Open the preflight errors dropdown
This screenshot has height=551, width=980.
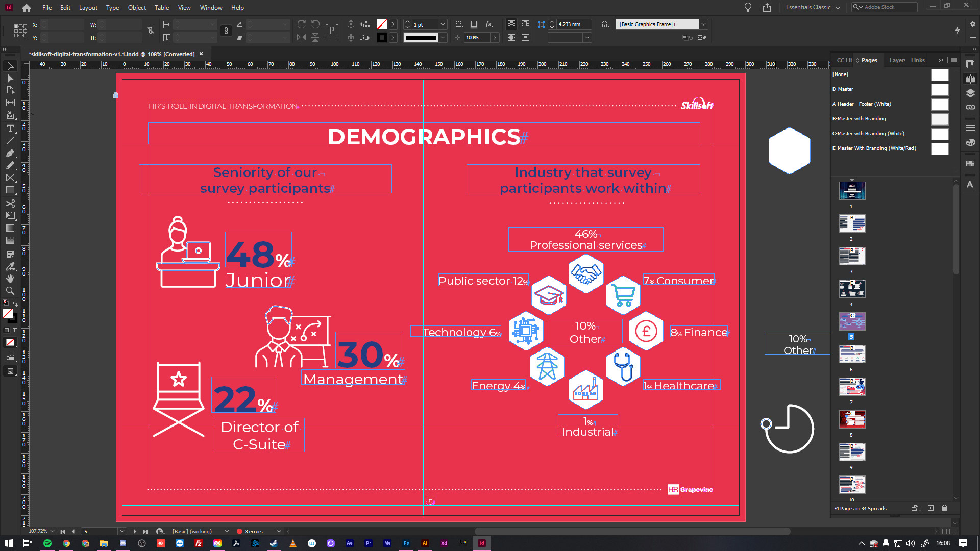point(279,531)
